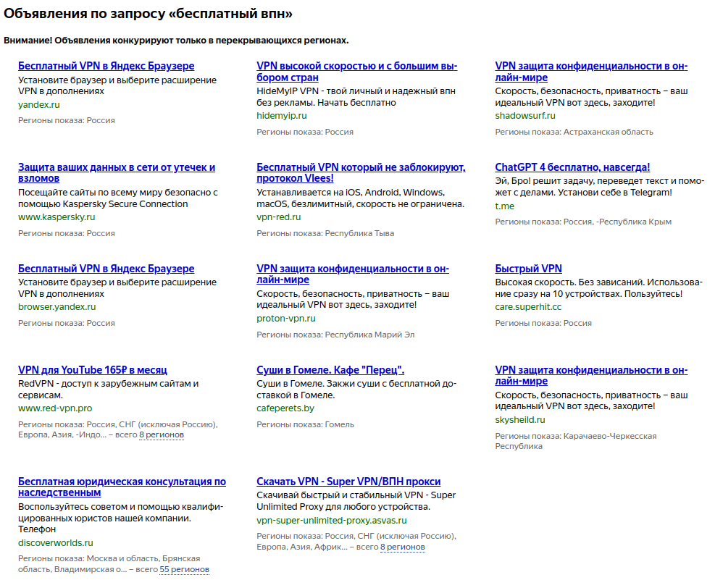The image size is (715, 588).
Task: Click 'Регионы показа: Москва и область, Брянская' text
Action: pyautogui.click(x=114, y=564)
